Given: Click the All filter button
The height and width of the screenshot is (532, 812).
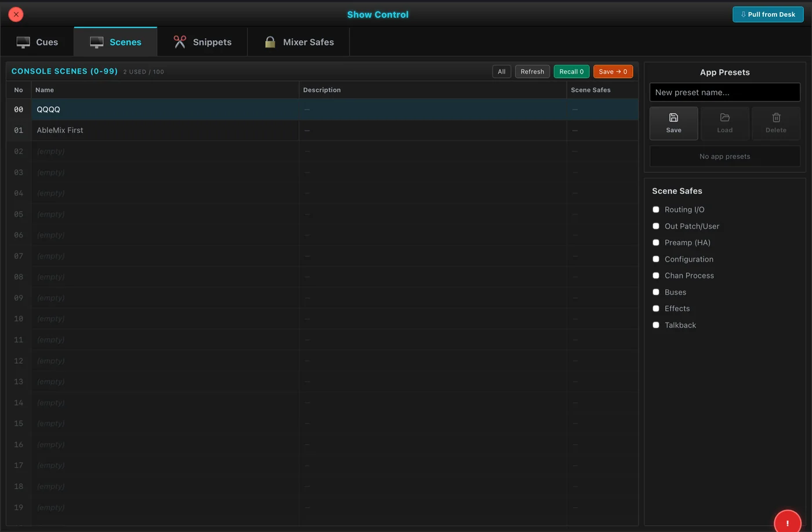Looking at the screenshot, I should click(502, 71).
